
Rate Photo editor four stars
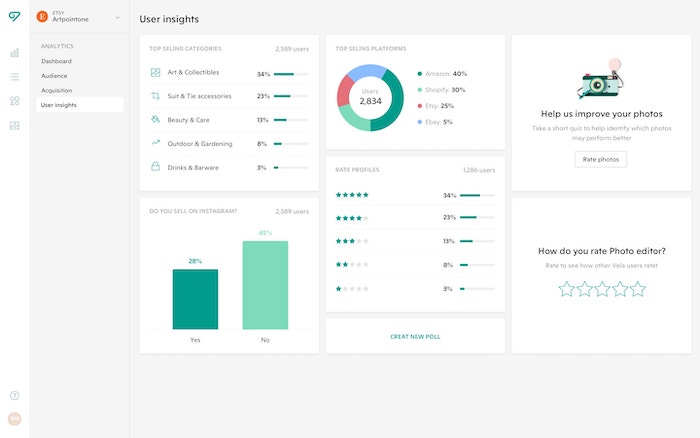click(x=620, y=289)
